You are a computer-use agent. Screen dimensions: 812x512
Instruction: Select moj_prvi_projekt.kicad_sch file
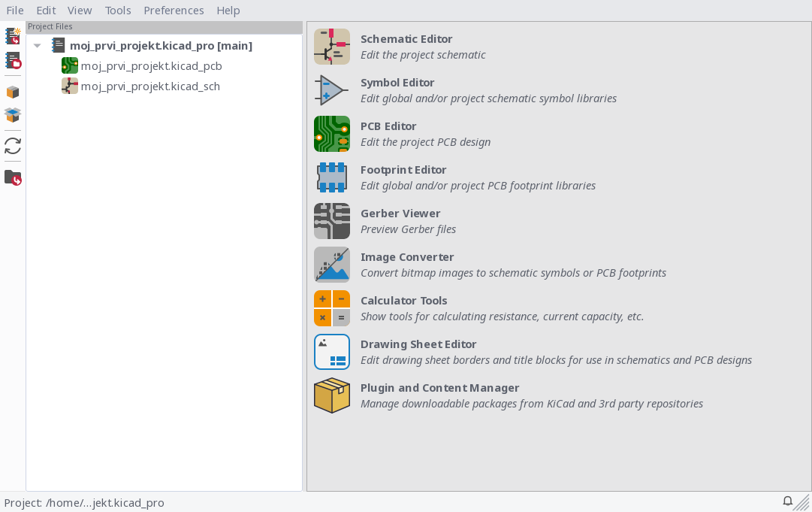point(150,86)
